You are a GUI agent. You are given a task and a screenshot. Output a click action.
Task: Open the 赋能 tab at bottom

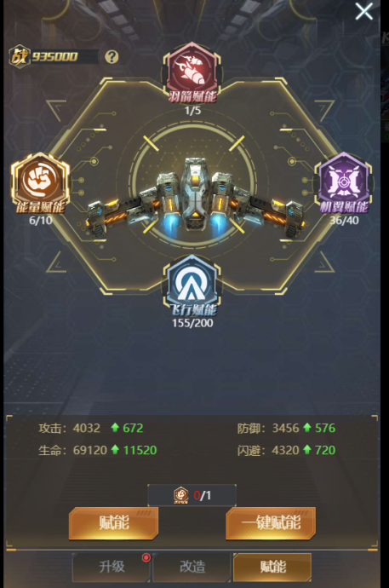pyautogui.click(x=272, y=567)
